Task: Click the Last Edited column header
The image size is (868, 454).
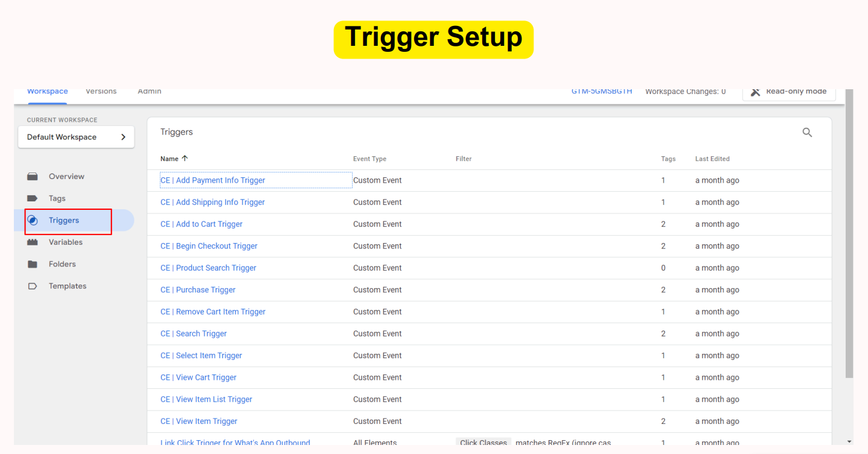Action: click(712, 159)
